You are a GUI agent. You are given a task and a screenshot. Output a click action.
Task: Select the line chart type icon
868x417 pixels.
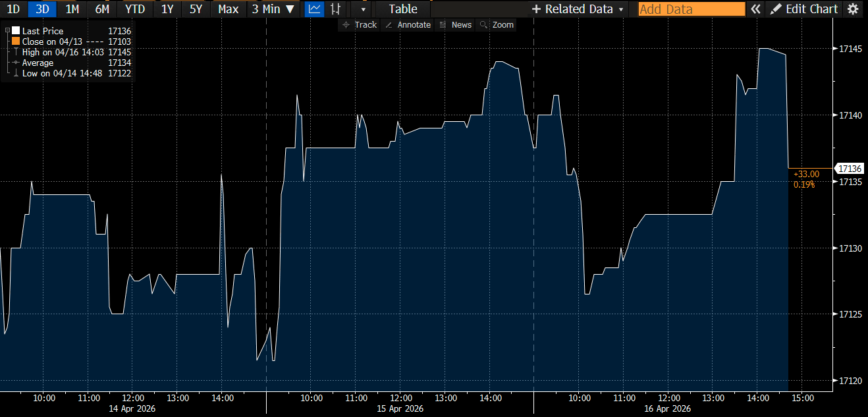[x=315, y=9]
